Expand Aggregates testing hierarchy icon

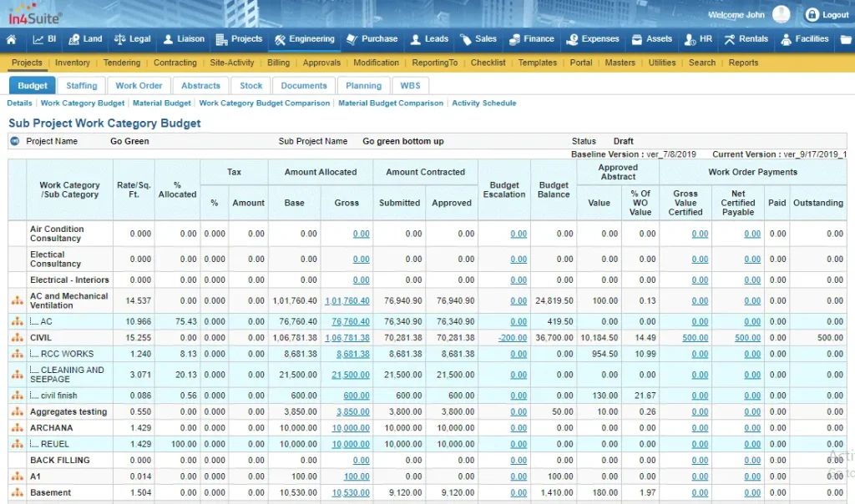[x=16, y=412]
